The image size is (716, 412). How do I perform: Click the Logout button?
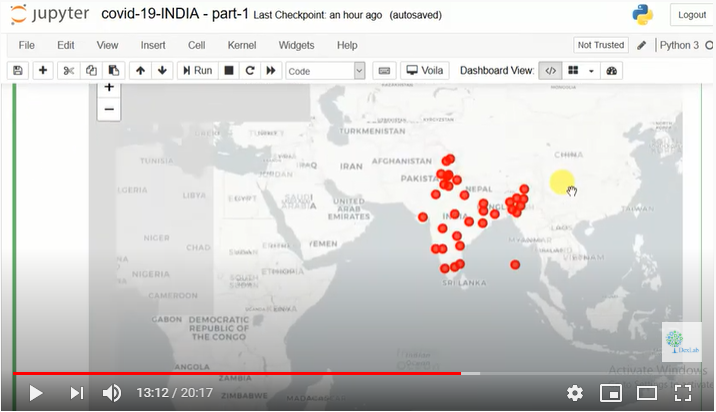(692, 15)
